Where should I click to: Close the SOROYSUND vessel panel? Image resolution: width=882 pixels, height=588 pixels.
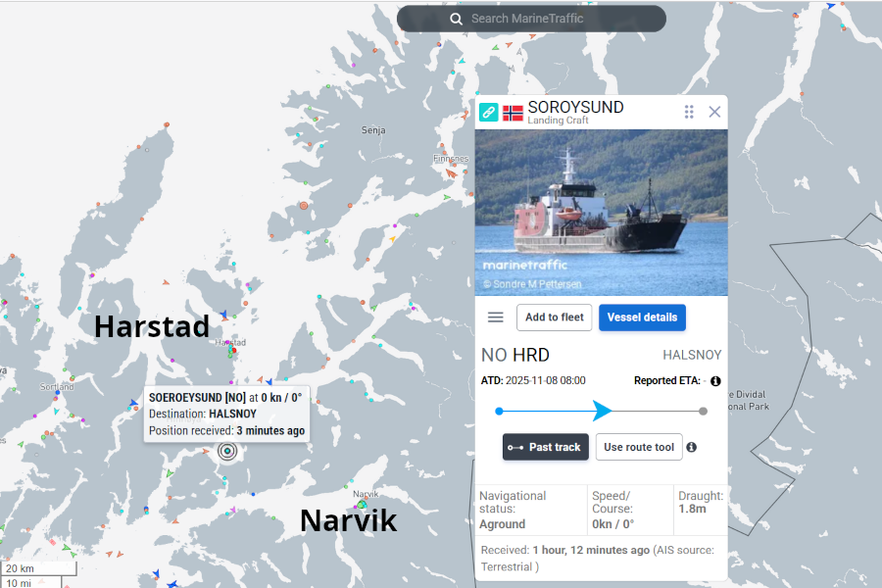(x=714, y=112)
